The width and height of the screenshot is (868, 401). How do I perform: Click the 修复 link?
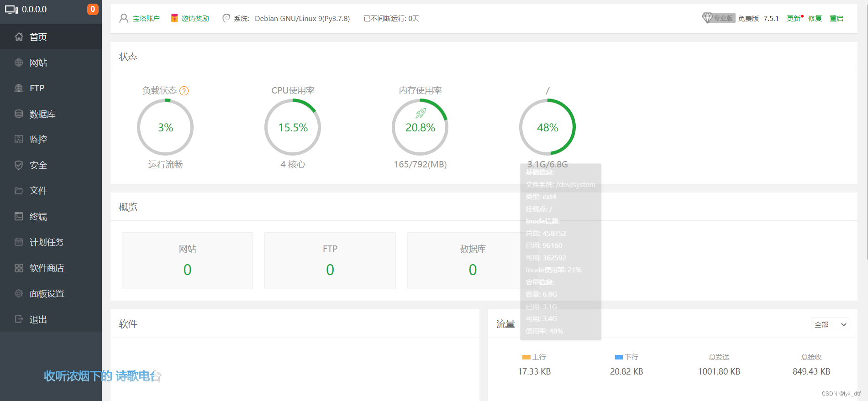tap(815, 19)
